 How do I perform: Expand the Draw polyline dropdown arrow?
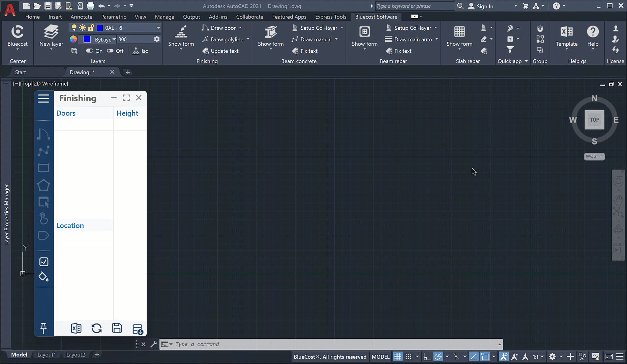point(248,39)
